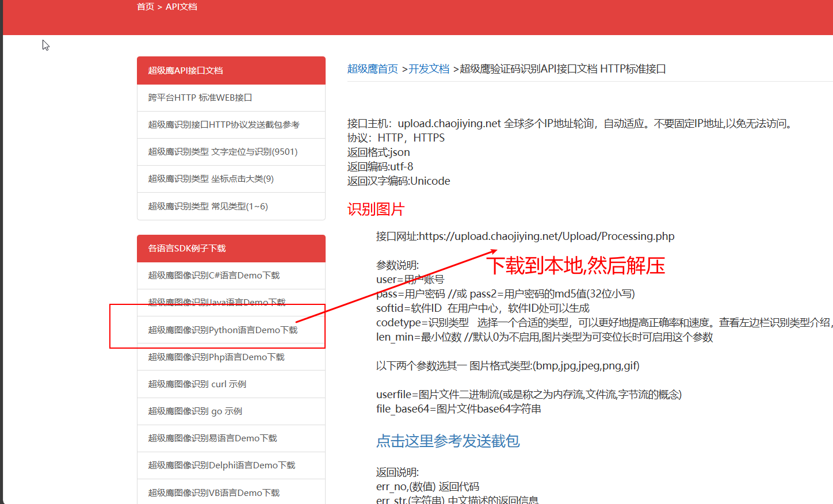
Task: Open 跨平台HTTP 标准WEB接口 sidebar item
Action: (x=200, y=98)
